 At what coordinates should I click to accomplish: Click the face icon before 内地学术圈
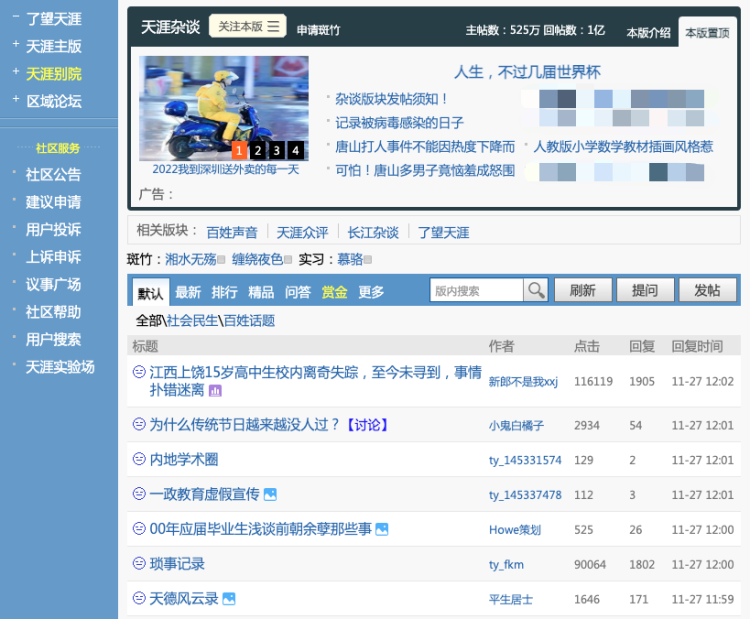click(139, 459)
